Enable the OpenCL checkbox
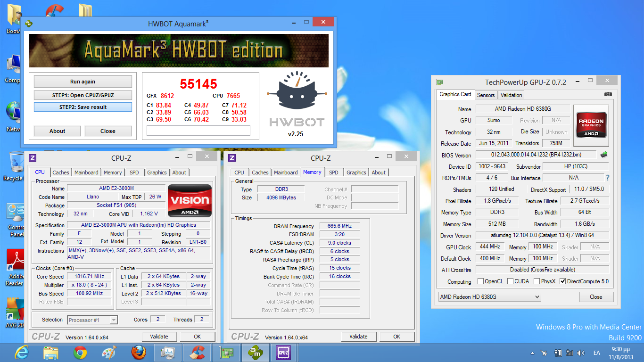The width and height of the screenshot is (644, 362). (480, 281)
